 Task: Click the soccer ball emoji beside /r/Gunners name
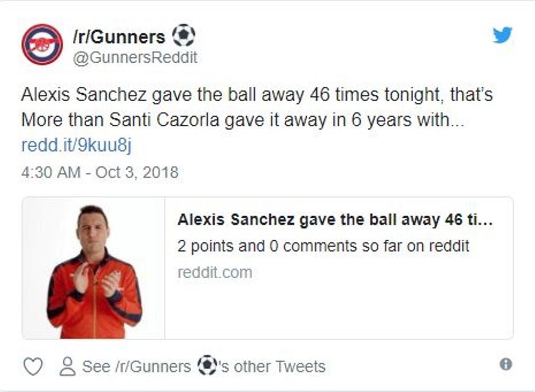tap(183, 35)
